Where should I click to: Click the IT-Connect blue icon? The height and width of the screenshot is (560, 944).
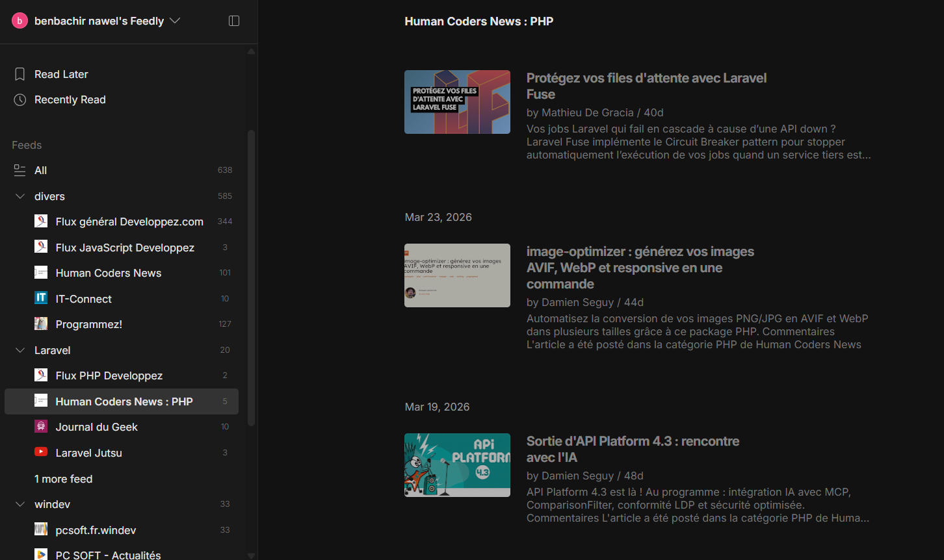click(x=41, y=299)
